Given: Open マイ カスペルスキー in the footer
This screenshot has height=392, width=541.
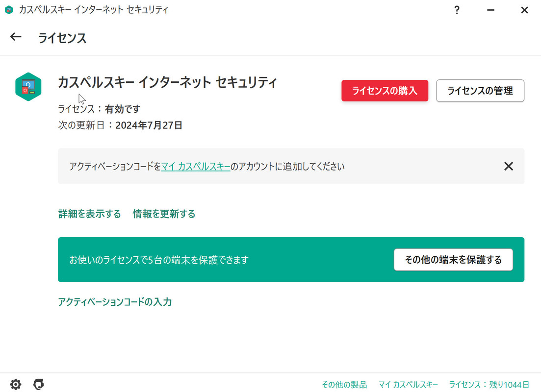Looking at the screenshot, I should 408,385.
